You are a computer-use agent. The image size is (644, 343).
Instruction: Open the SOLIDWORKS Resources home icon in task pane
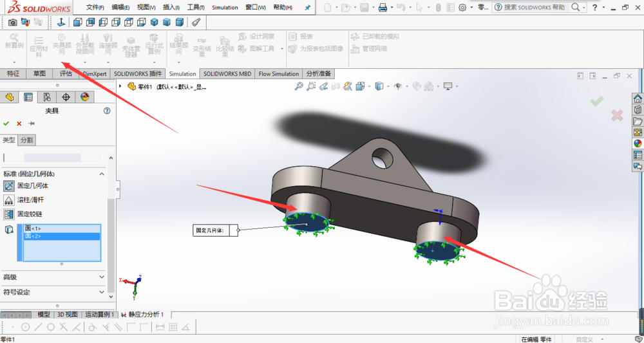pos(638,98)
